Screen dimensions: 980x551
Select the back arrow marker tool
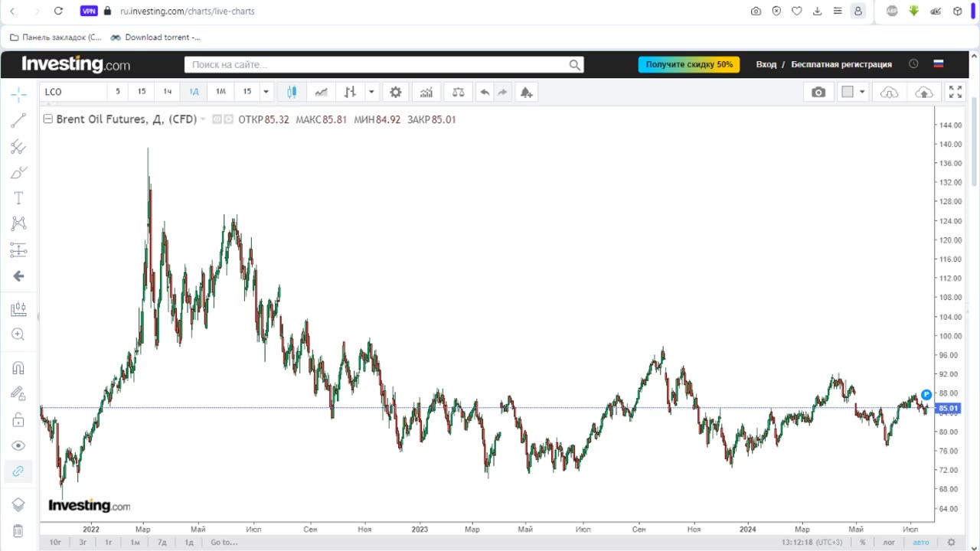(18, 275)
